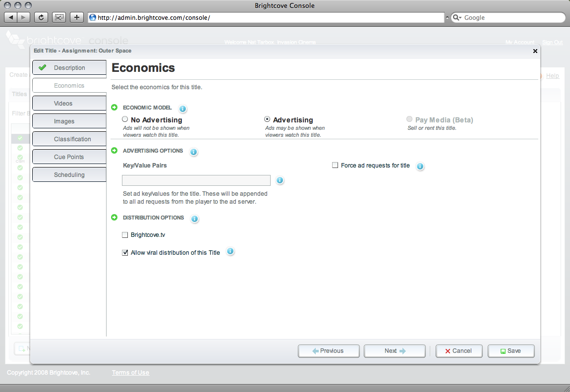Open info icon beside Distribution Options
570x392 pixels.
coord(194,219)
